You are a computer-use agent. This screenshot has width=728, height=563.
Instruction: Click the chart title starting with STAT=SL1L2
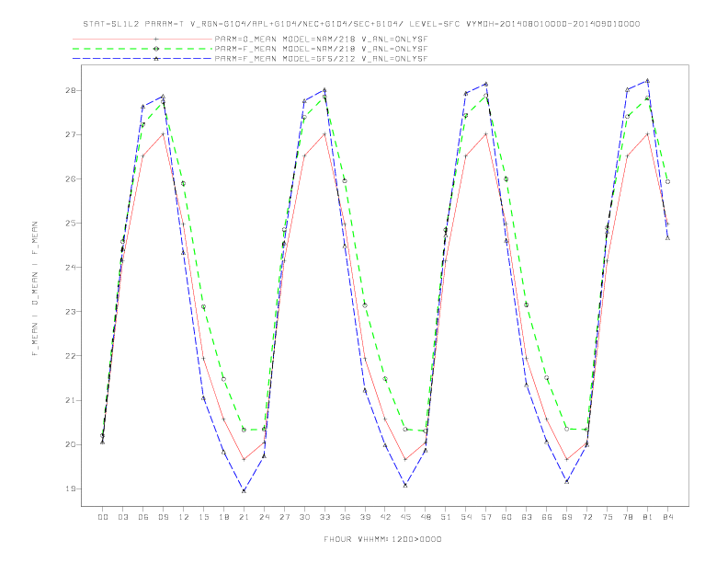[361, 24]
